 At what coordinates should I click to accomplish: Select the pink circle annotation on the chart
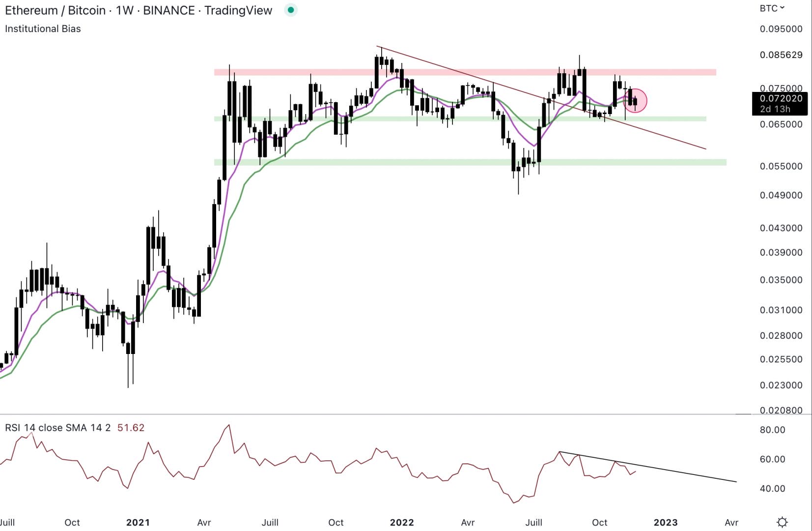click(x=636, y=100)
